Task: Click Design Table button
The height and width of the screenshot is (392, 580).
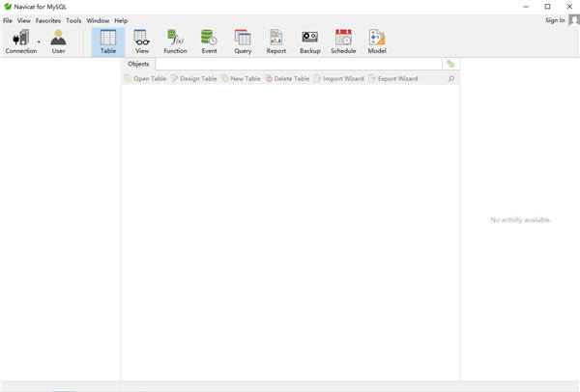Action: point(194,79)
